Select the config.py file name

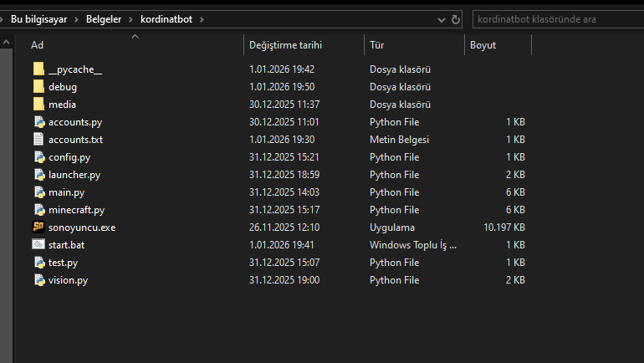point(69,157)
